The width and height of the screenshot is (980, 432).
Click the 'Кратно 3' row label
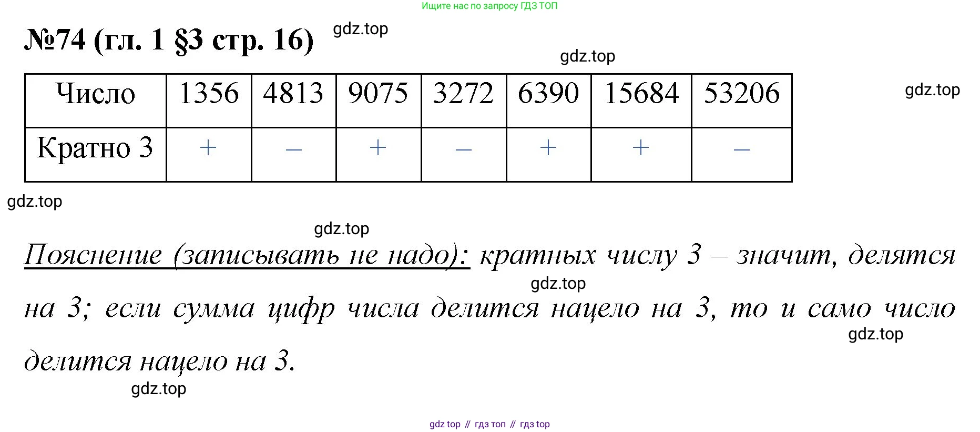pyautogui.click(x=95, y=148)
